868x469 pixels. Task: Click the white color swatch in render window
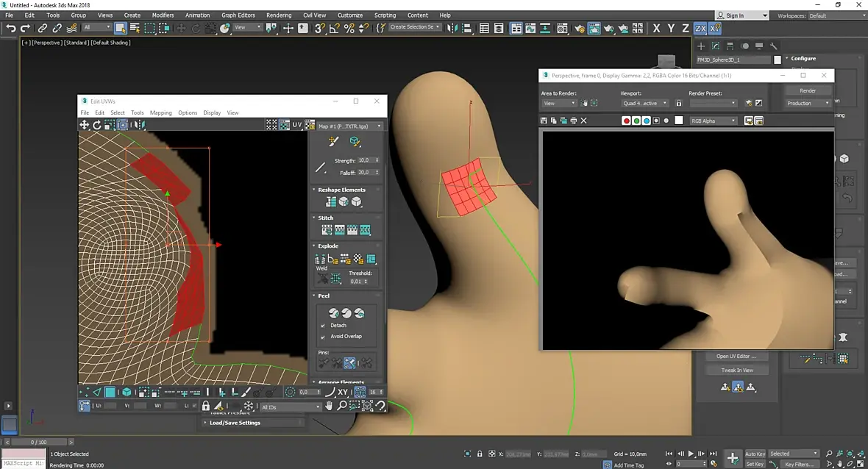click(679, 121)
